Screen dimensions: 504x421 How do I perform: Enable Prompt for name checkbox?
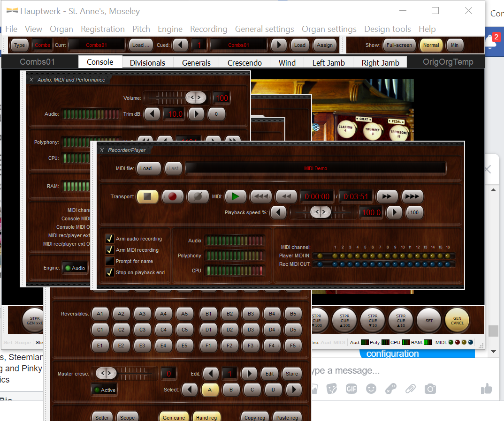110,261
